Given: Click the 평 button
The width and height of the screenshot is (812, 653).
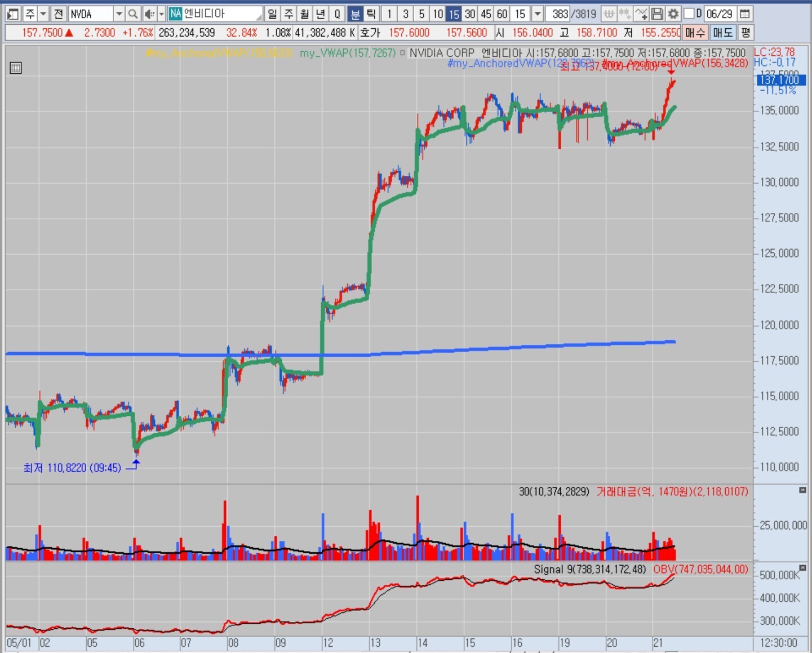Looking at the screenshot, I should click(746, 33).
